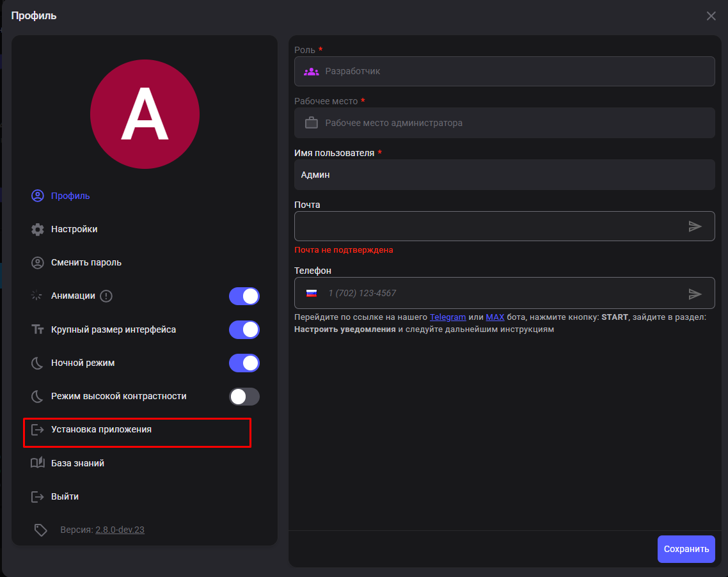Open the Russian flag country code selector
This screenshot has height=577, width=728.
(312, 294)
